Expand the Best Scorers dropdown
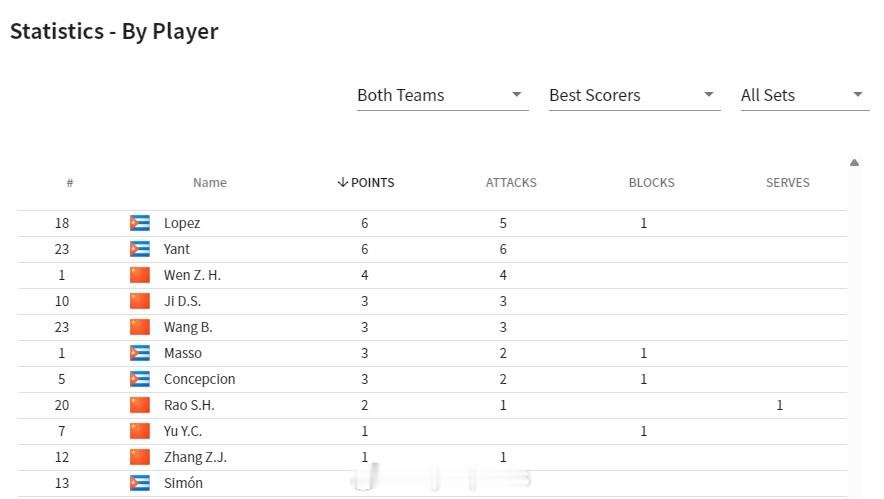The height and width of the screenshot is (499, 884). coord(635,95)
